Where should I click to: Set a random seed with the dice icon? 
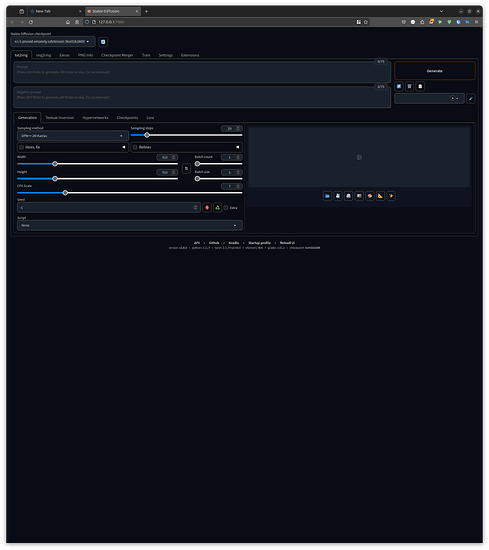207,208
